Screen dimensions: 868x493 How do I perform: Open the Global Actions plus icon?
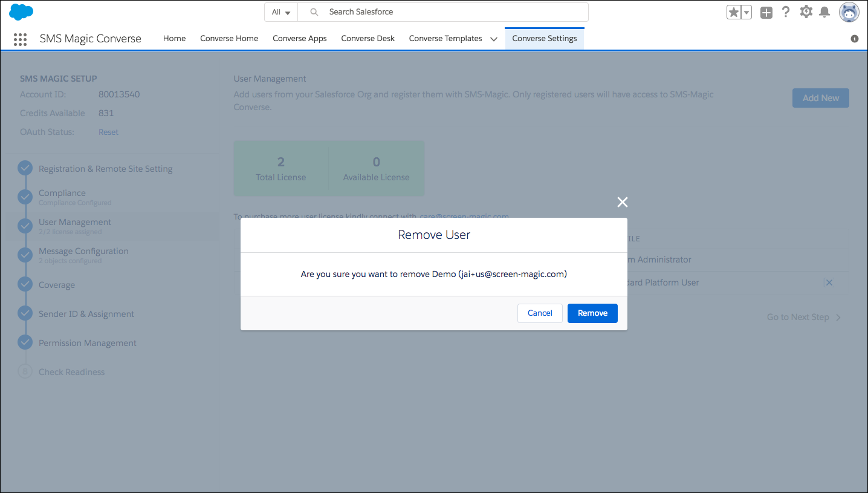[766, 12]
